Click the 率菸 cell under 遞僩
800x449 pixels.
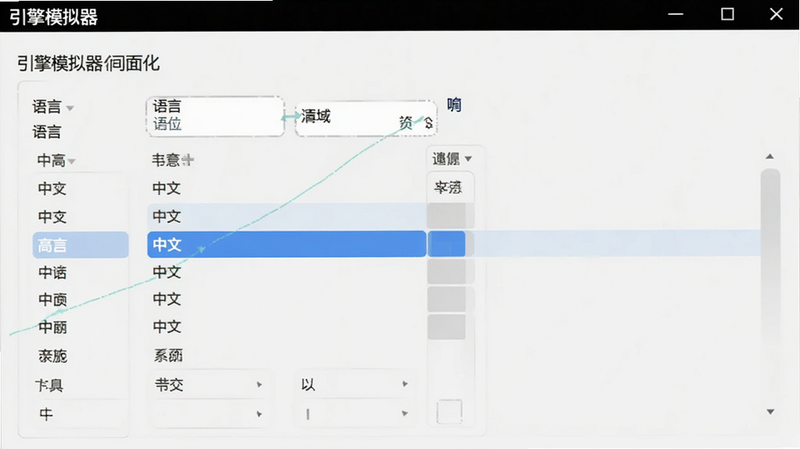[449, 188]
